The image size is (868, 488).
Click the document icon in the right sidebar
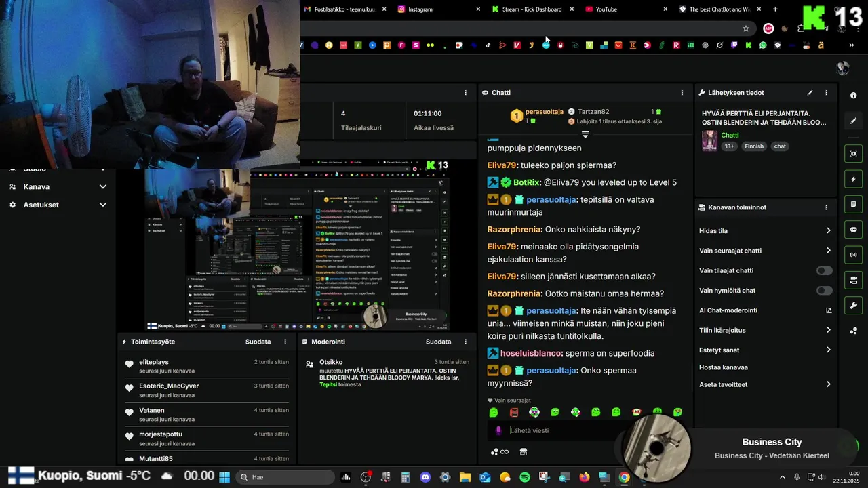(853, 204)
